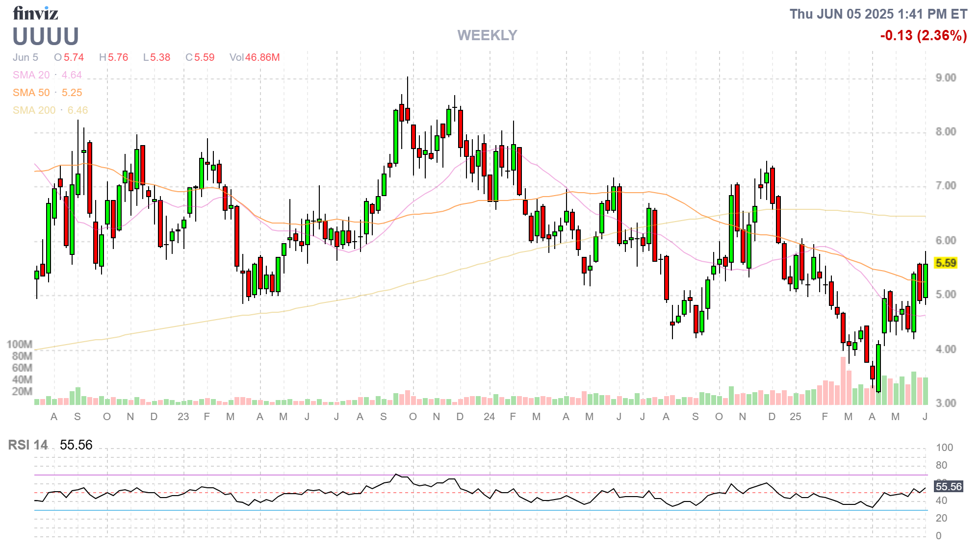Click the SMA 200 legend label
Image resolution: width=980 pixels, height=551 pixels.
tap(34, 110)
